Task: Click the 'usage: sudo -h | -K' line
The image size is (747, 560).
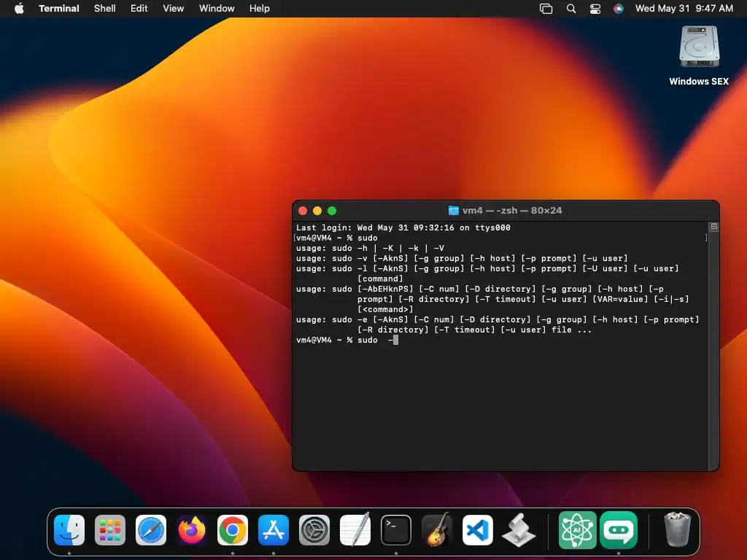Action: 370,248
